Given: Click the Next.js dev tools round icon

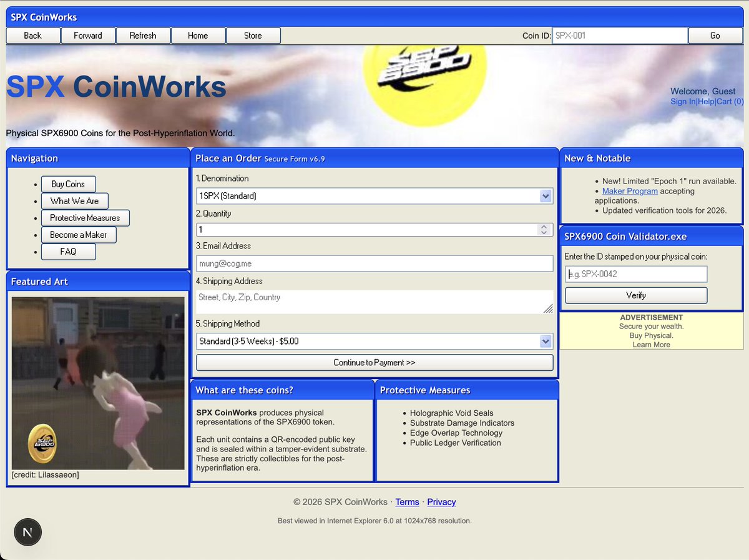Looking at the screenshot, I should 27,533.
